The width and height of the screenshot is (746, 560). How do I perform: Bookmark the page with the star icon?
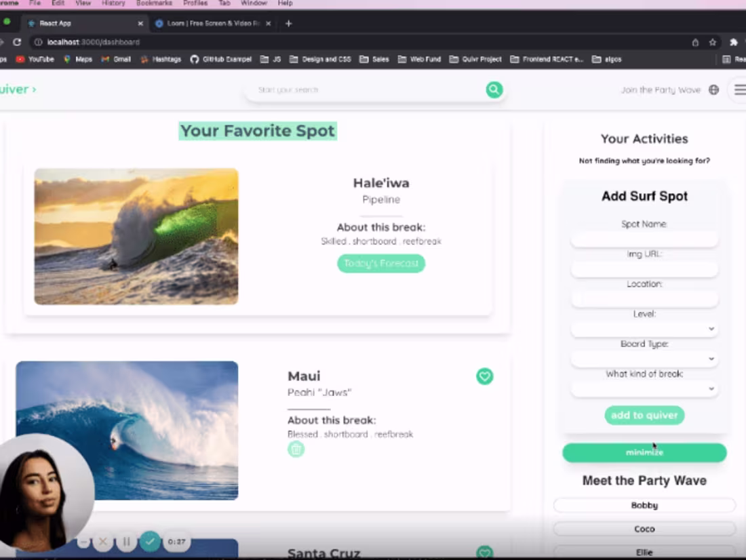pos(712,41)
